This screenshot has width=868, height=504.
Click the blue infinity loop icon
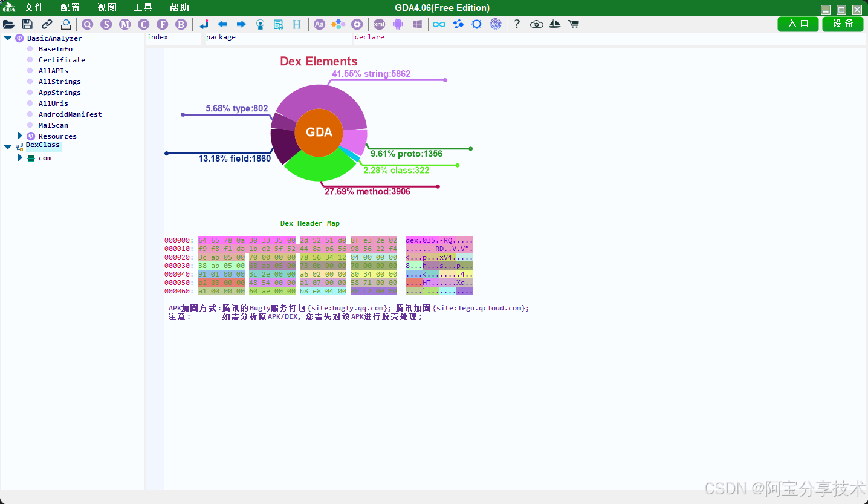[439, 24]
